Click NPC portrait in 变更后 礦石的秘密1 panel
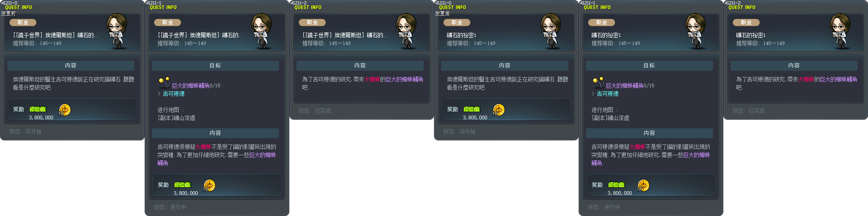Viewport: 868px width, 216px height. coord(552,31)
